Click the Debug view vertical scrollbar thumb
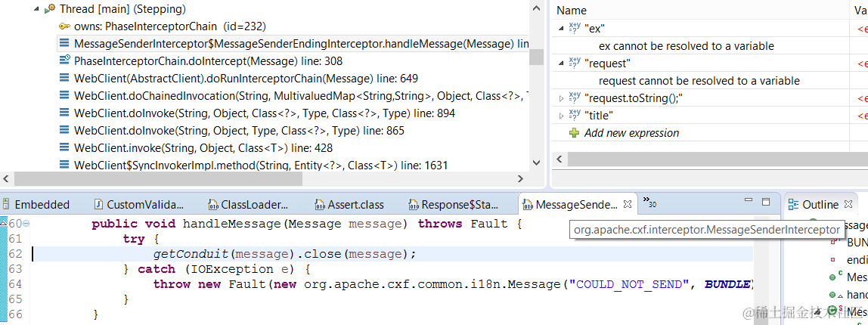The image size is (868, 325). 536,57
